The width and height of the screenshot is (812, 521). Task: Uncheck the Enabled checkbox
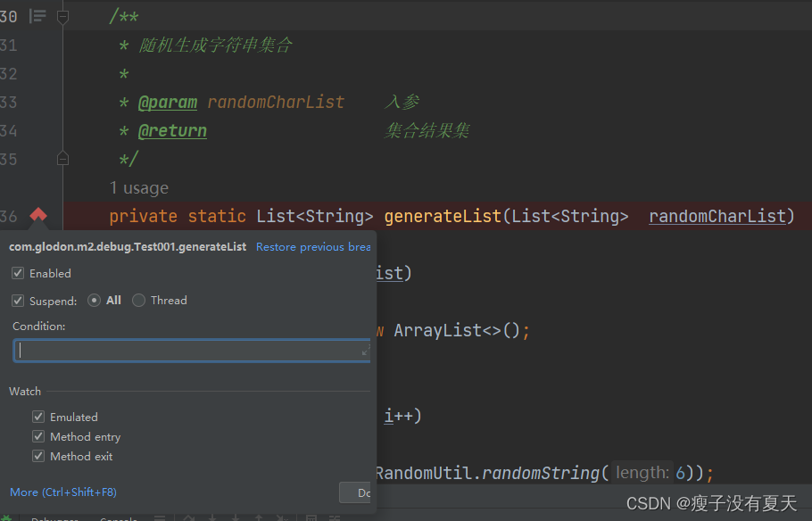click(17, 273)
